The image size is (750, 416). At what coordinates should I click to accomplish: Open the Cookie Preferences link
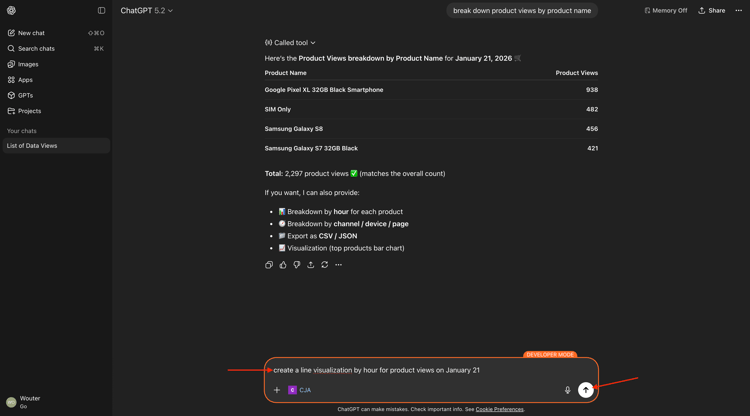pos(499,409)
